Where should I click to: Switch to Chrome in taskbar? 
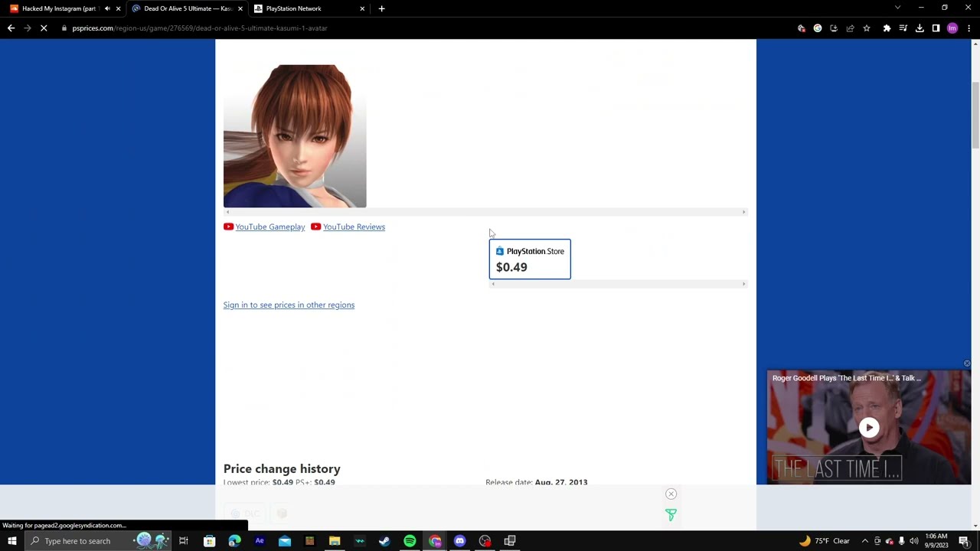pyautogui.click(x=435, y=541)
